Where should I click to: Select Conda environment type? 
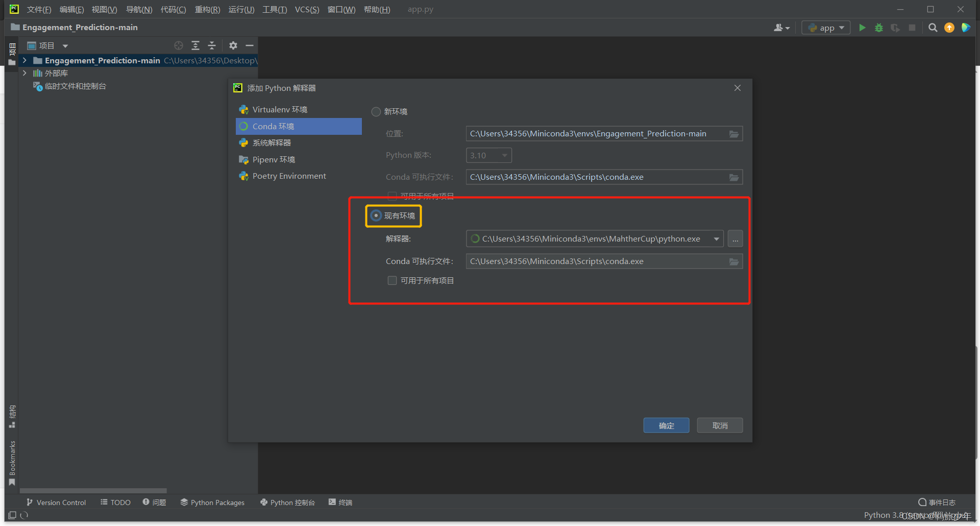299,126
